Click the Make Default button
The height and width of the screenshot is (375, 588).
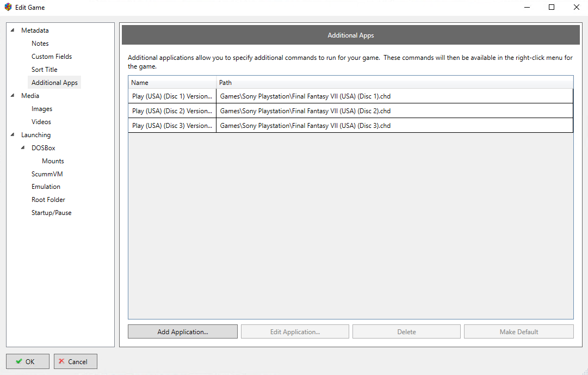pyautogui.click(x=518, y=331)
